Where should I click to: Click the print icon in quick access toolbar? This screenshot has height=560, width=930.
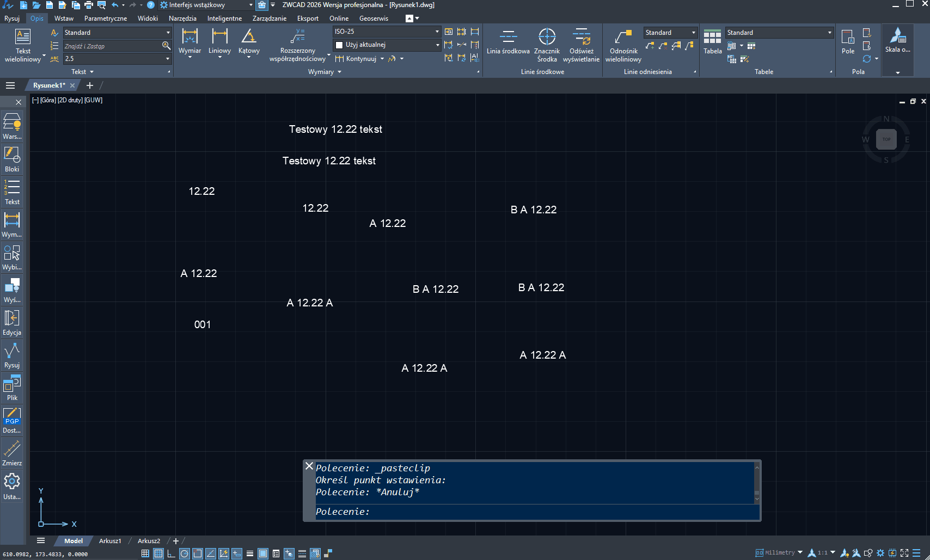(x=89, y=5)
